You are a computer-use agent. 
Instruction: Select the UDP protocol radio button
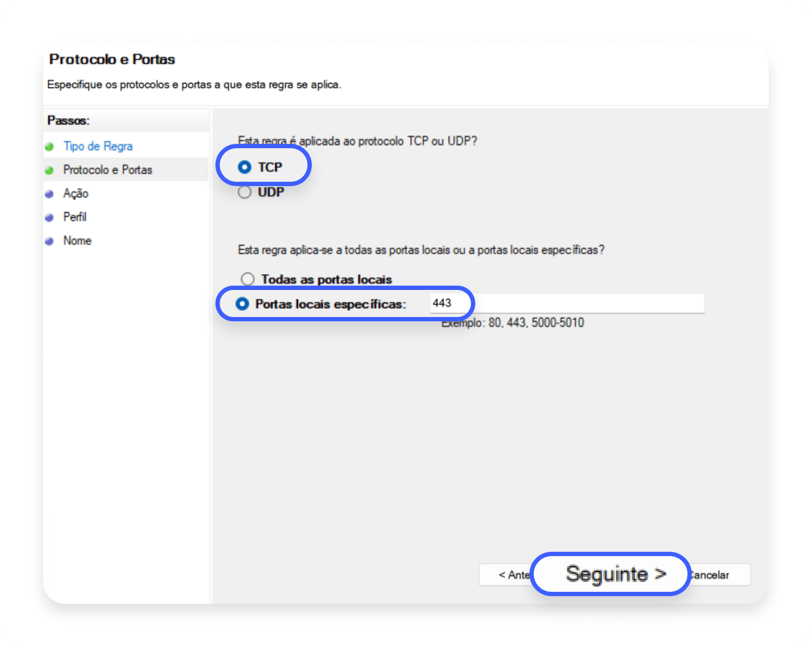pos(245,192)
